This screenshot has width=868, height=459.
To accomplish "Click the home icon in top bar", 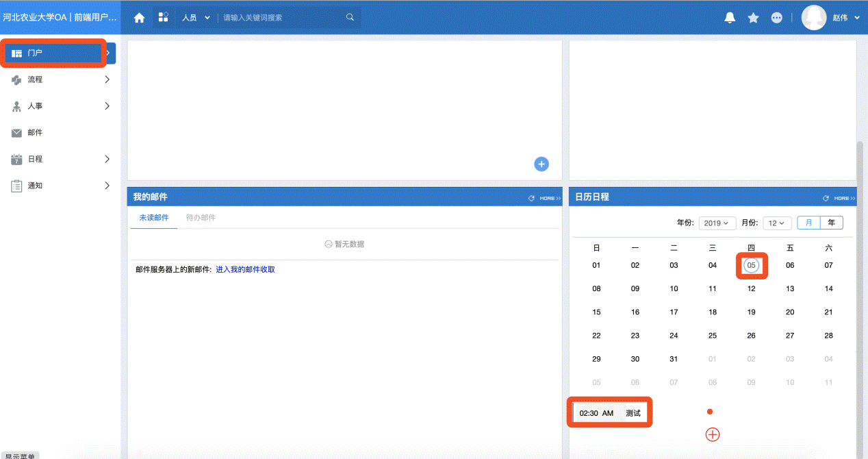I will [139, 18].
